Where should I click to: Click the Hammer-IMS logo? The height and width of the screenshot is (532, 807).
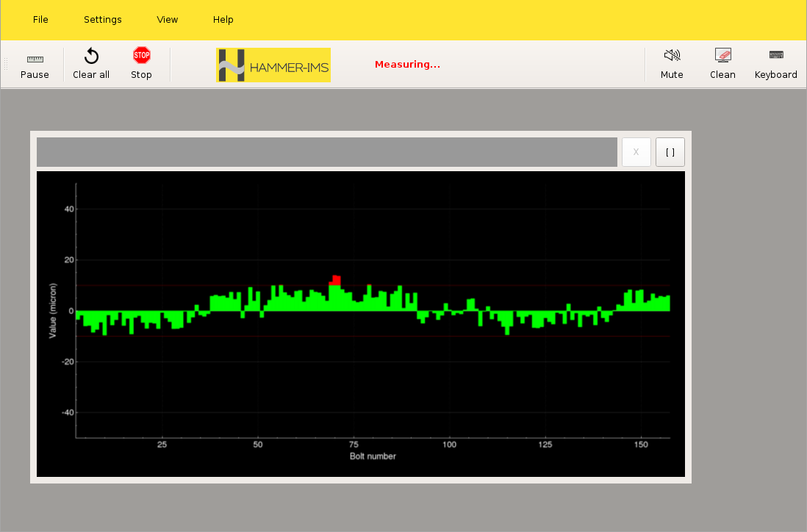pos(273,65)
